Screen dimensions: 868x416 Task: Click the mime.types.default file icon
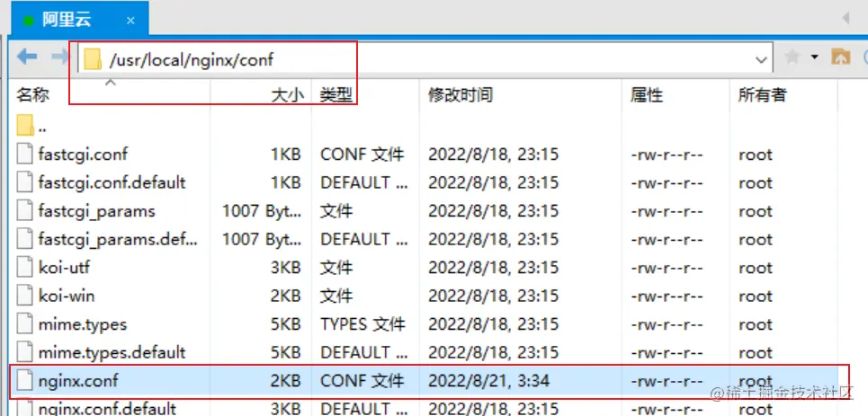[25, 352]
